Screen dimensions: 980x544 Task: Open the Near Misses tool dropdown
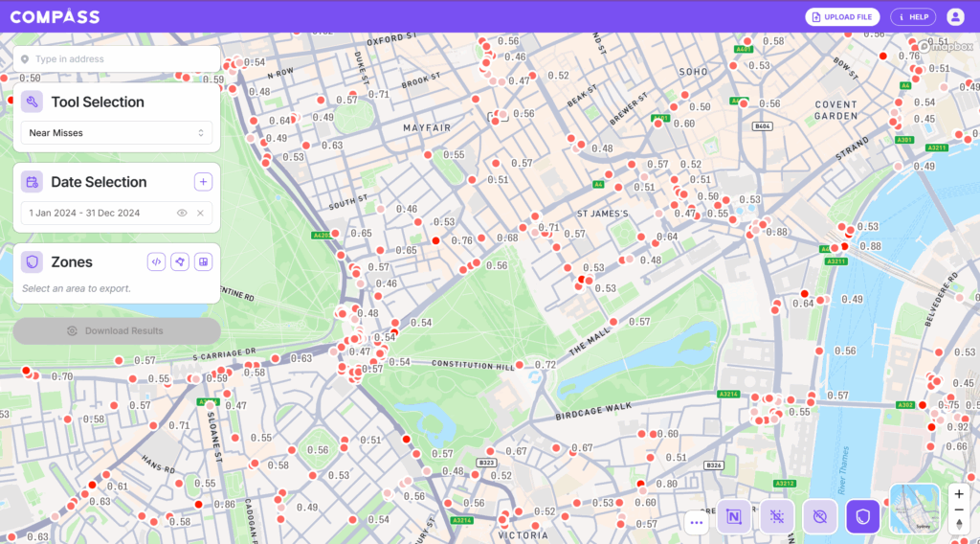pos(117,133)
